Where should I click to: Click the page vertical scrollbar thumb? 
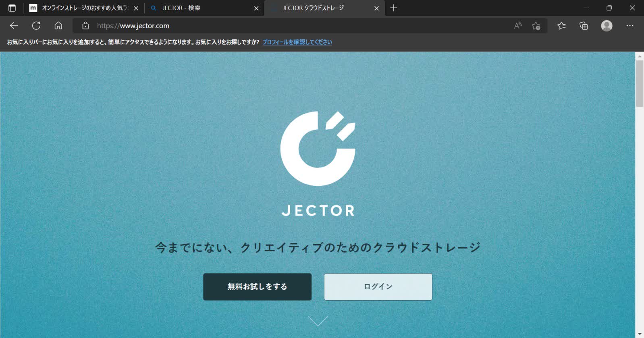pos(640,83)
